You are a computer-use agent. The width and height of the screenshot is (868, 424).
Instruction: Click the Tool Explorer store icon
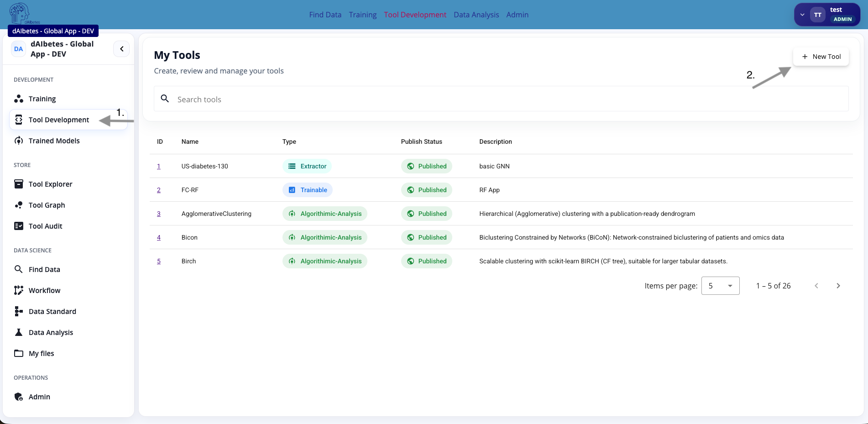(19, 184)
